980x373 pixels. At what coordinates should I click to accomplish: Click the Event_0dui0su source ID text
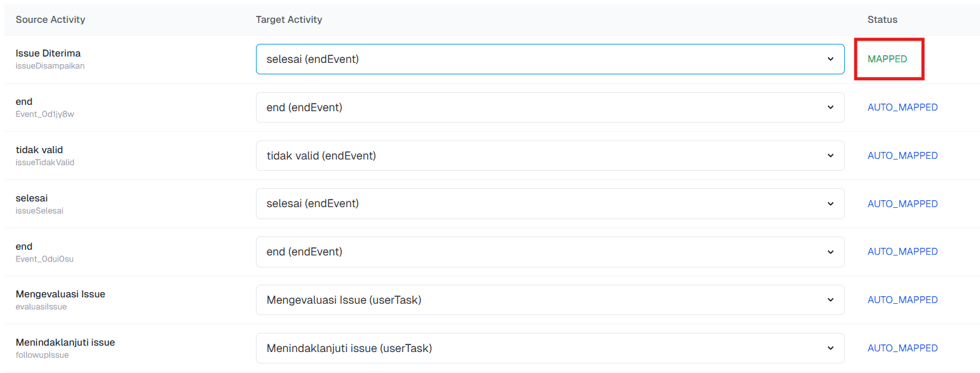click(x=44, y=259)
